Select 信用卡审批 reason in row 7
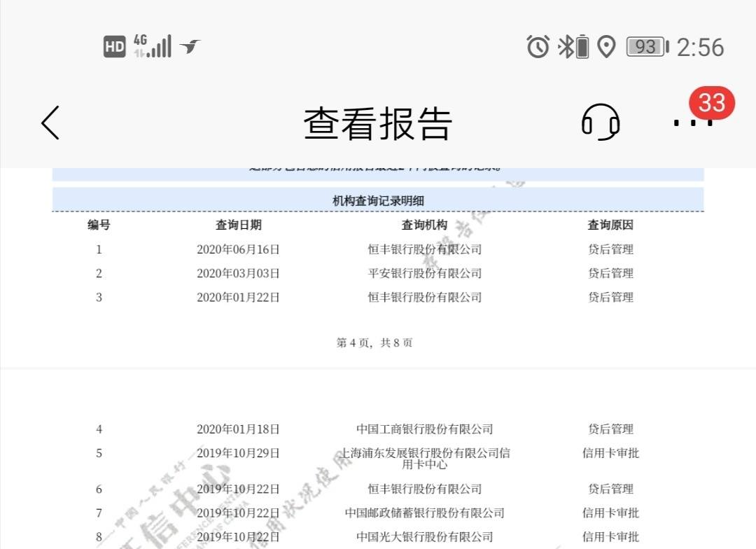This screenshot has height=549, width=756. (x=610, y=513)
